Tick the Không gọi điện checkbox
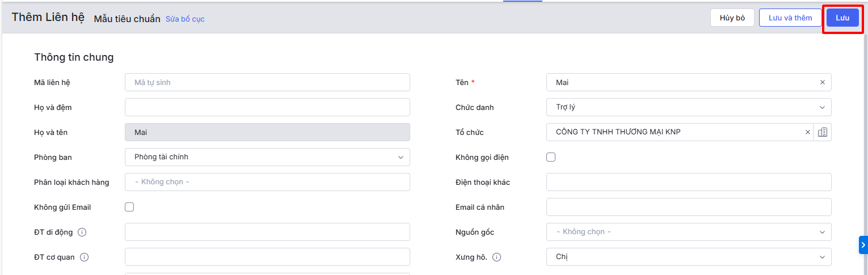 551,157
